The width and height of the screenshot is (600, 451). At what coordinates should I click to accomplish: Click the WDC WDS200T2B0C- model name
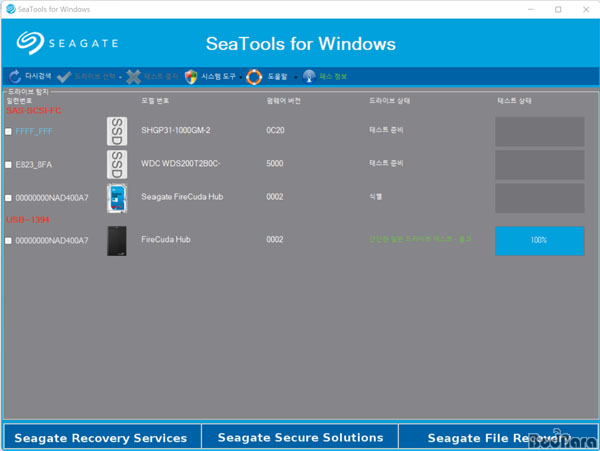181,164
